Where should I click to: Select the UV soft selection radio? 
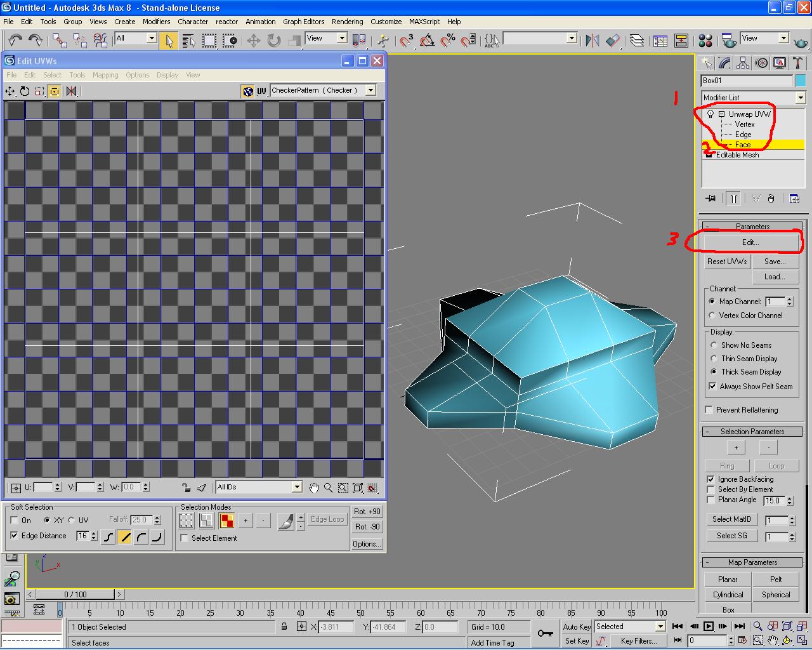[71, 521]
